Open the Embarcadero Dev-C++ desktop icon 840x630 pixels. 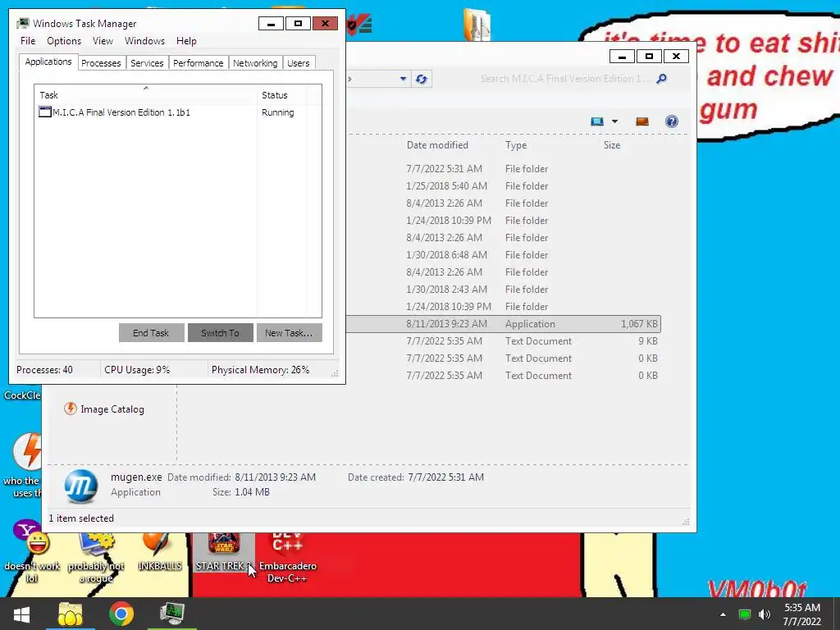coord(288,557)
